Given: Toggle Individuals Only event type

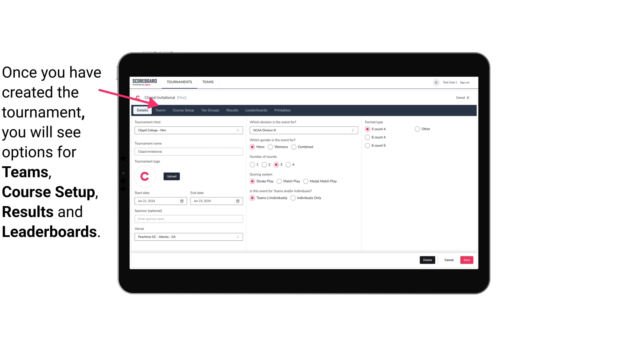Looking at the screenshot, I should (x=293, y=198).
